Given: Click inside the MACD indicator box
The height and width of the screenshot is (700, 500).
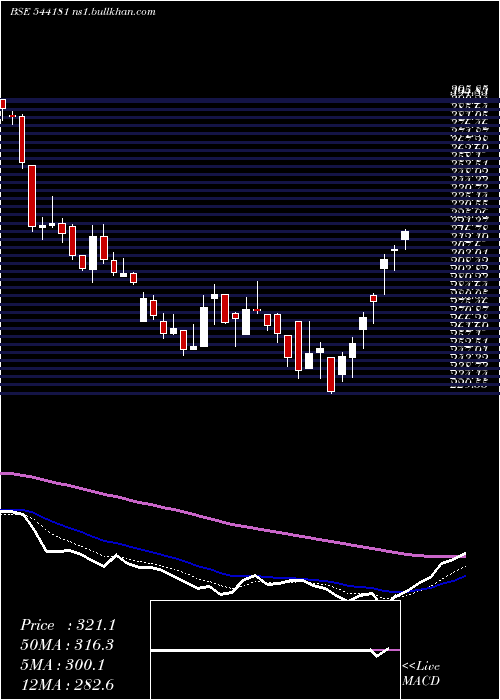Looking at the screenshot, I should (x=275, y=650).
